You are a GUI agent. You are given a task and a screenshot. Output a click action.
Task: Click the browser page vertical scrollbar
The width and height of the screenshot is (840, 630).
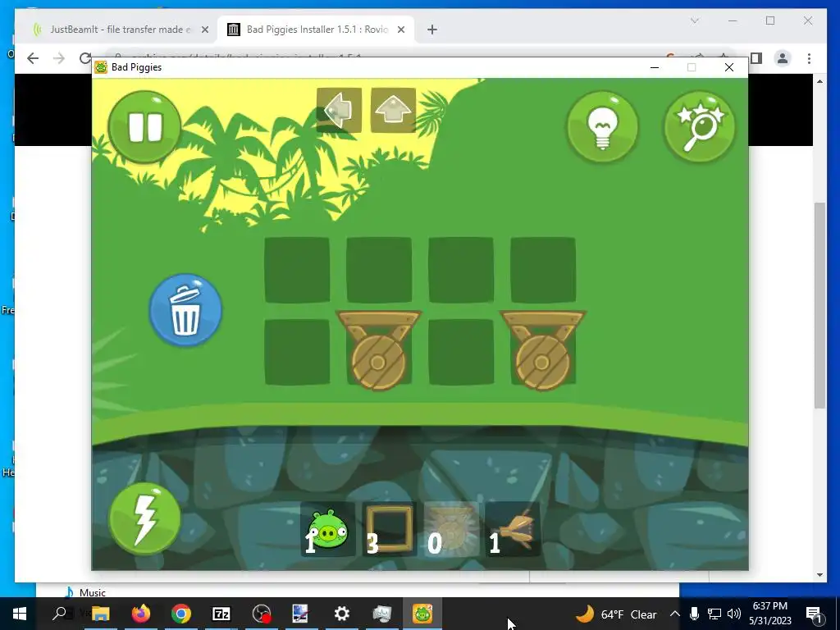tap(819, 305)
